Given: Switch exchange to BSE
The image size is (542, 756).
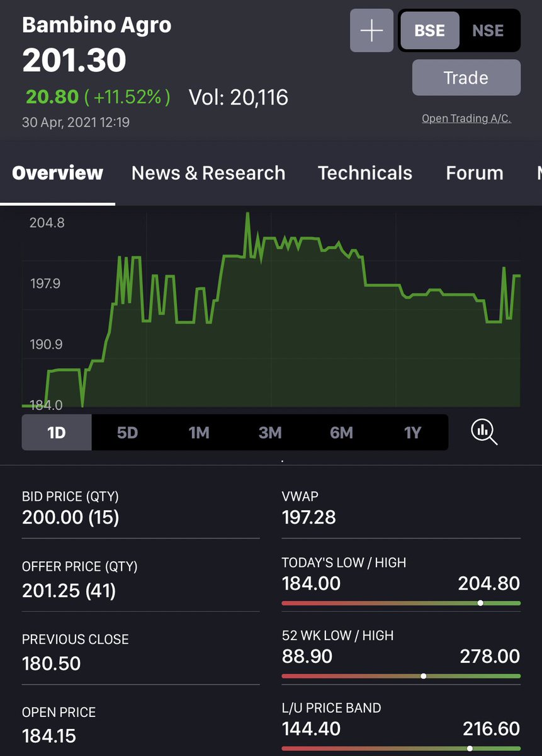Looking at the screenshot, I should click(x=430, y=30).
